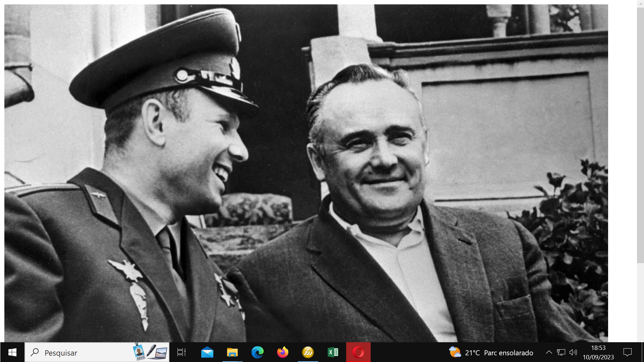Open File Explorer from taskbar
The width and height of the screenshot is (644, 362).
coord(232,352)
